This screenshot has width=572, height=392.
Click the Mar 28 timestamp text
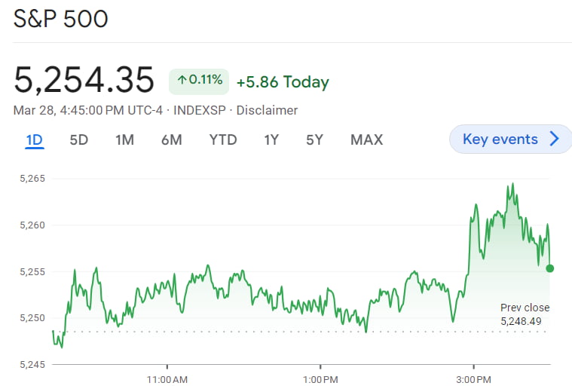pos(88,110)
